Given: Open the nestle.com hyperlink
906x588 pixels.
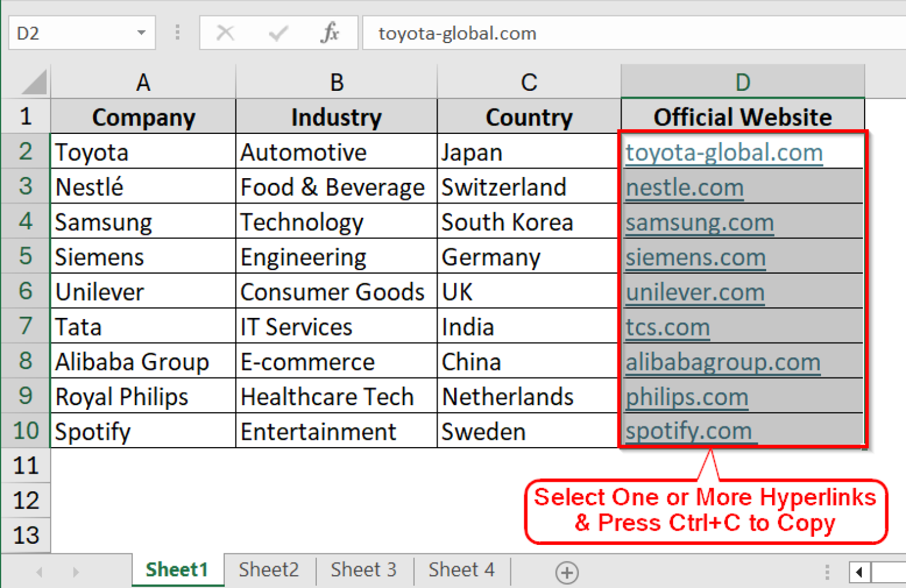Looking at the screenshot, I should [684, 187].
